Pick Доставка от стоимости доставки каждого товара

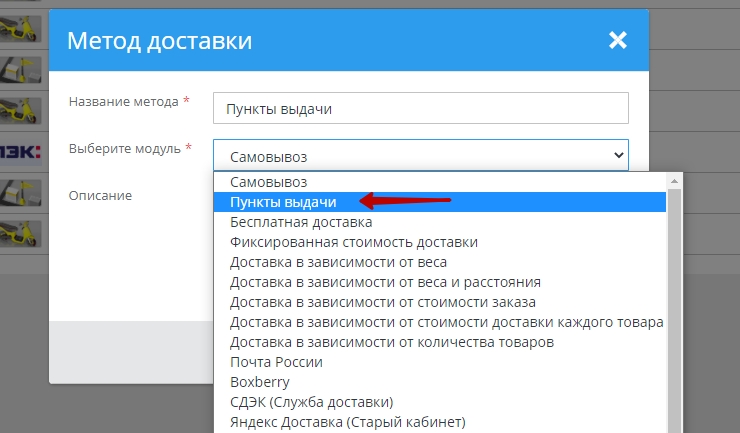(x=446, y=322)
